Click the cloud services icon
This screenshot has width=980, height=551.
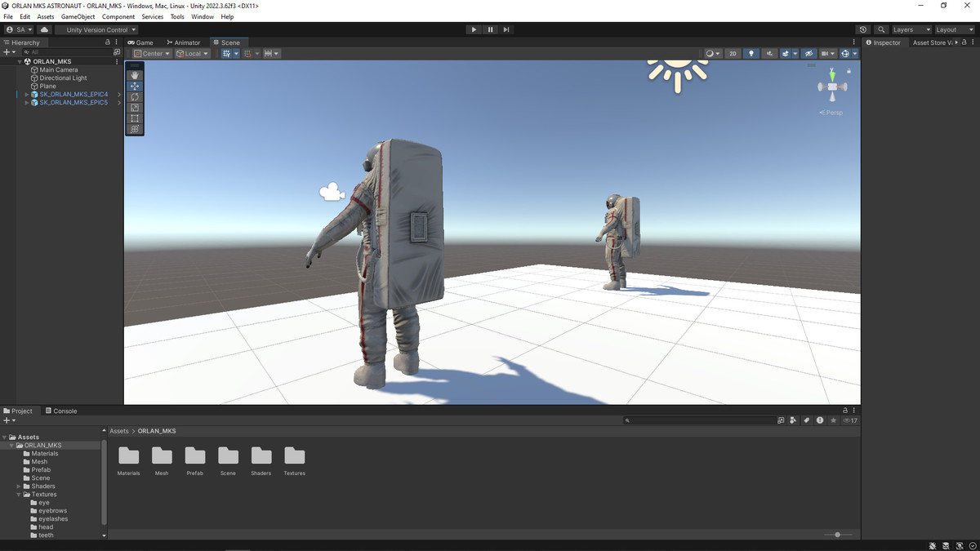click(44, 29)
